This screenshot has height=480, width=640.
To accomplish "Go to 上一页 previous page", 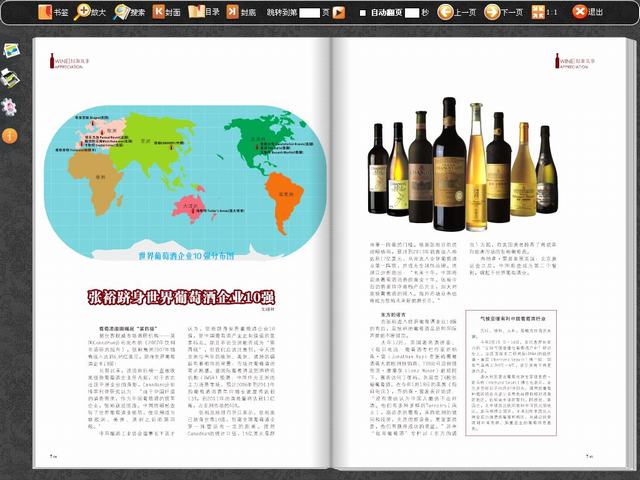I will [457, 12].
